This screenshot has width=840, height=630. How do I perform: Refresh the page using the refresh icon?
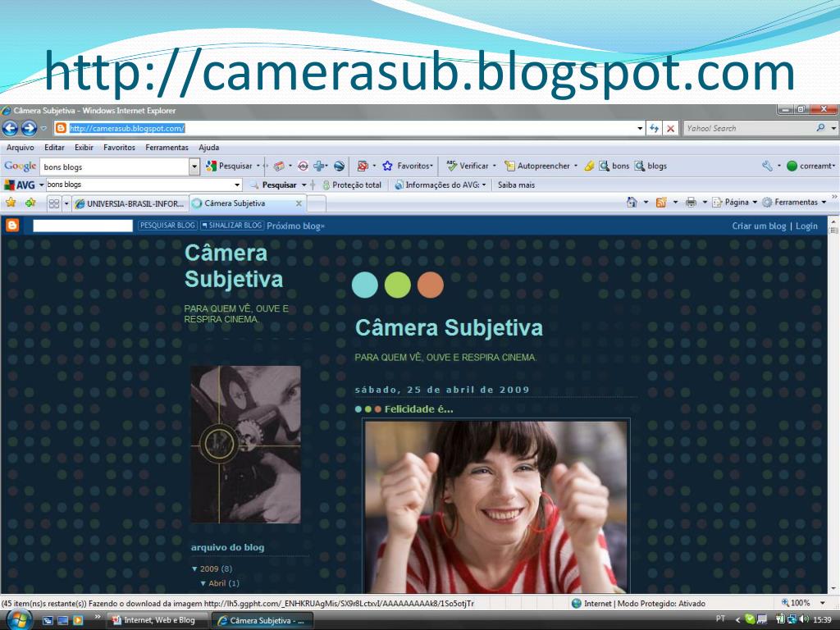coord(654,128)
